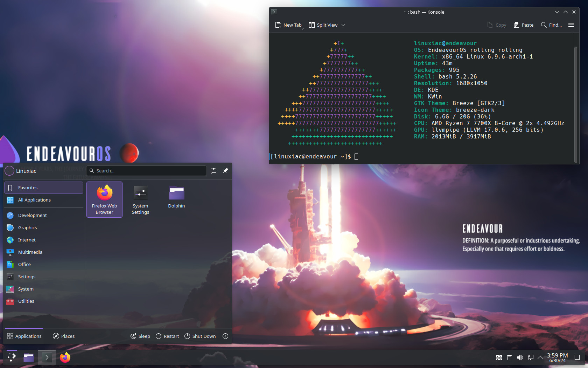This screenshot has width=588, height=368.
Task: Launch System Settings from favorites grid
Action: [140, 199]
